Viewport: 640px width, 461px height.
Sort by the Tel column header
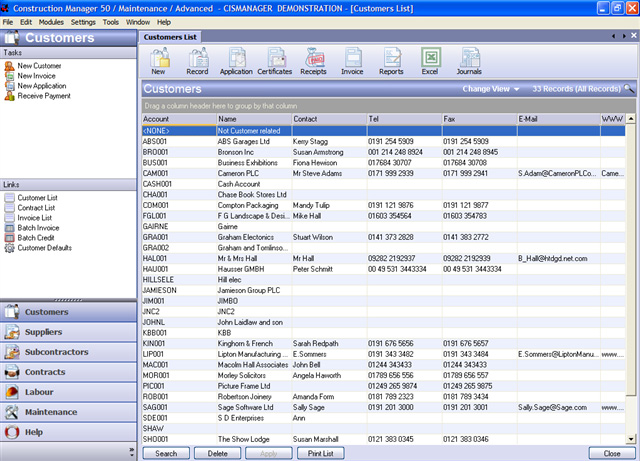[x=404, y=119]
